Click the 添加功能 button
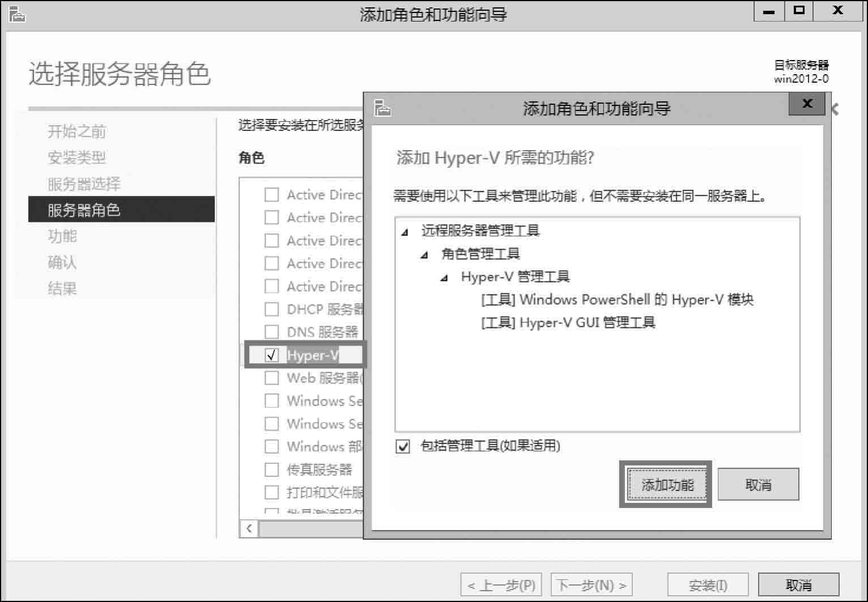The width and height of the screenshot is (868, 602). (x=667, y=484)
